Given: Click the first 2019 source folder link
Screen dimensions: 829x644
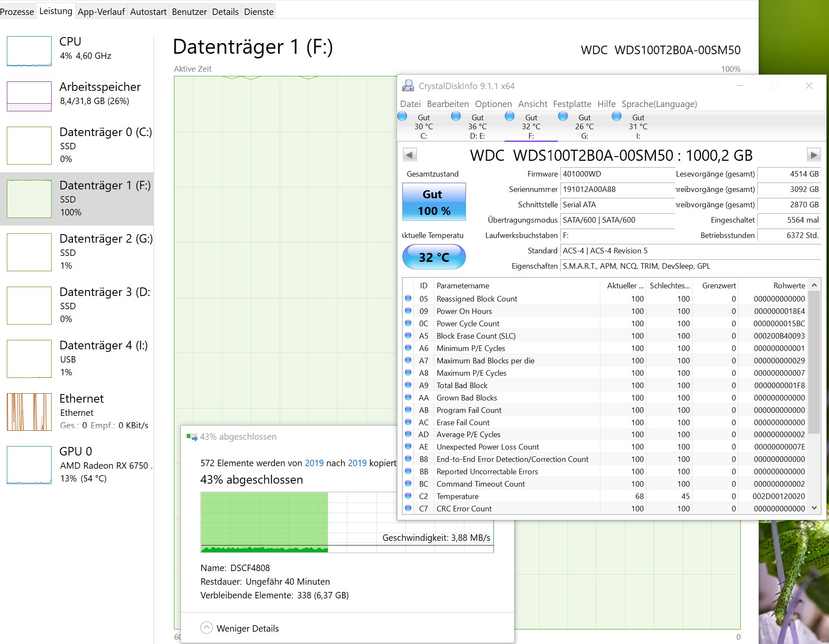Looking at the screenshot, I should (314, 463).
